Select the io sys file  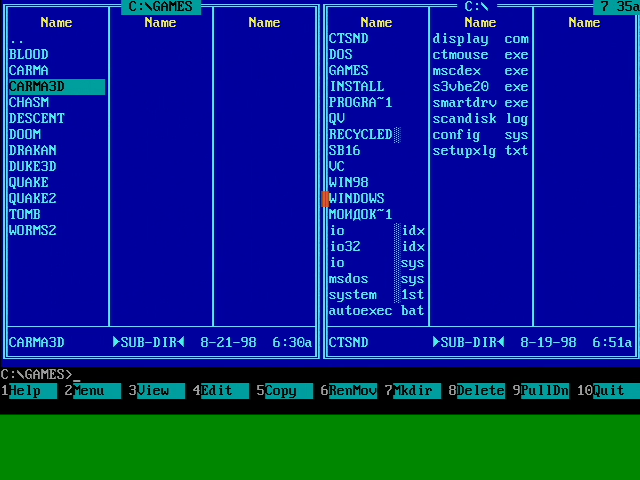[x=377, y=262]
